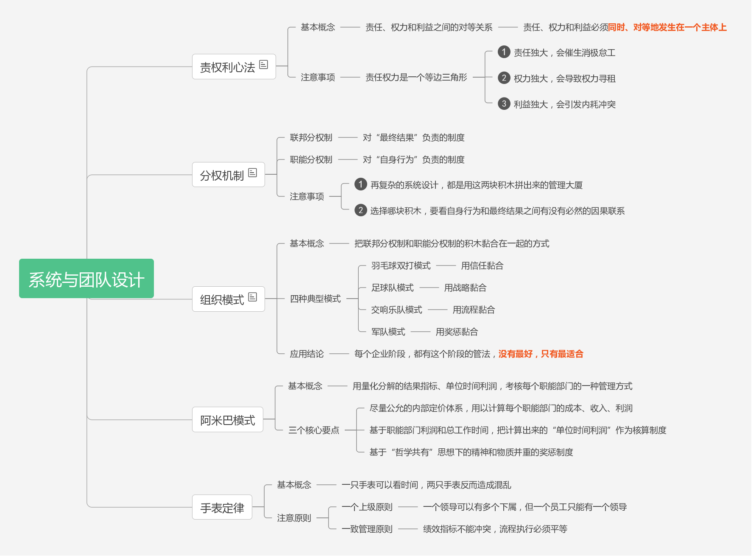Click 基本概念 under 手表定律
This screenshot has width=756, height=559.
tap(294, 485)
